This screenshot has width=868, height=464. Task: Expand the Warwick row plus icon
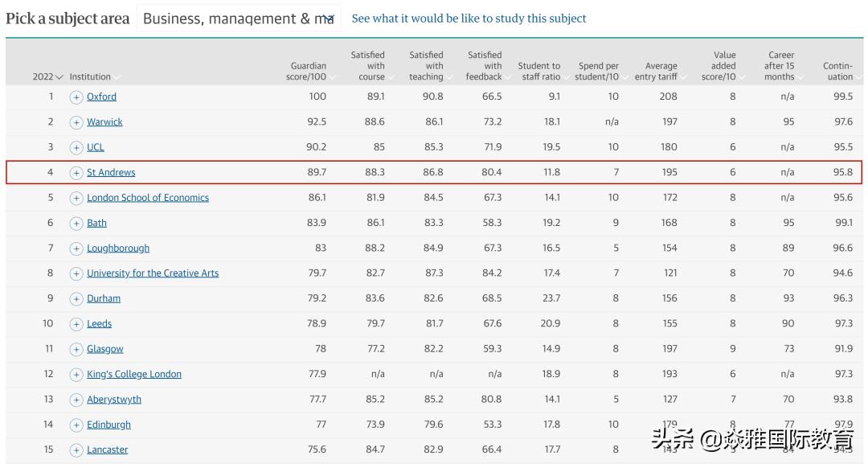[76, 122]
